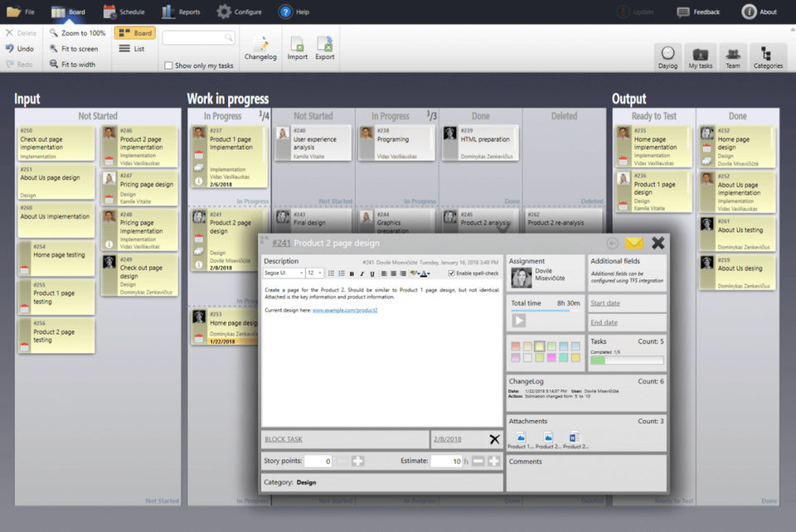Click Fit to width
The image size is (796, 532).
(x=73, y=65)
